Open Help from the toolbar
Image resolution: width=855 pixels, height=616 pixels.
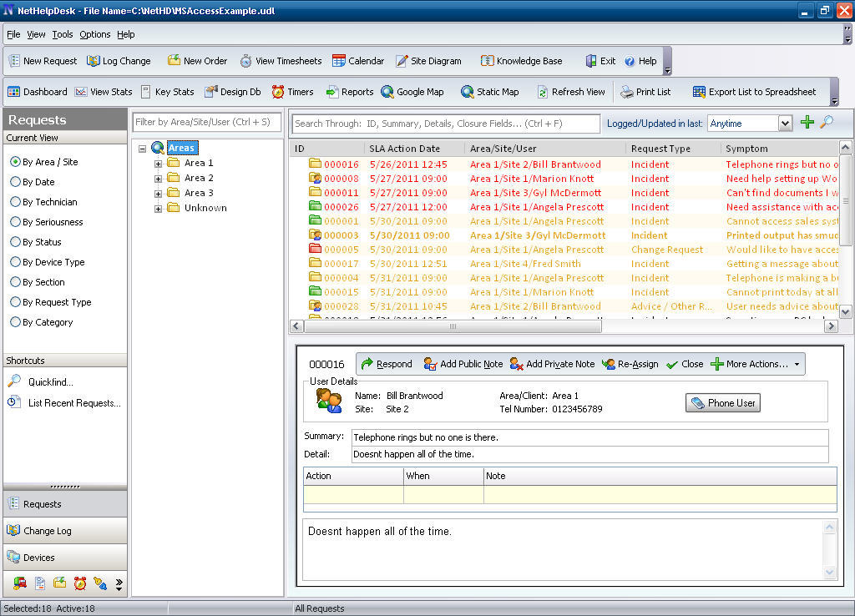click(640, 61)
